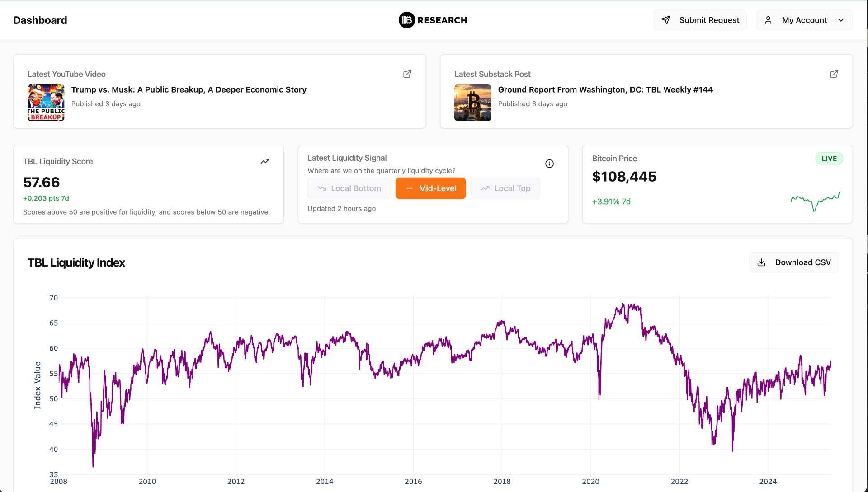Click the Download CSV button
Screen dimensions: 868x492
coord(794,262)
